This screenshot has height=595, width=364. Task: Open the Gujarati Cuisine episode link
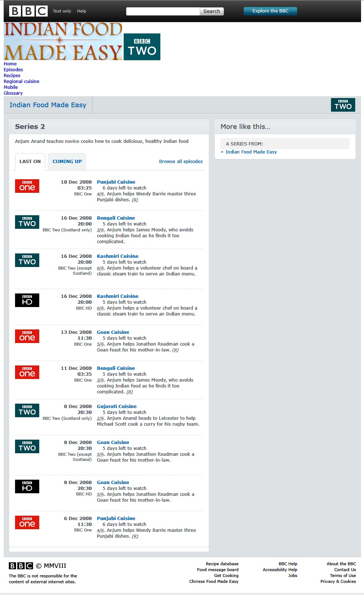pos(117,406)
